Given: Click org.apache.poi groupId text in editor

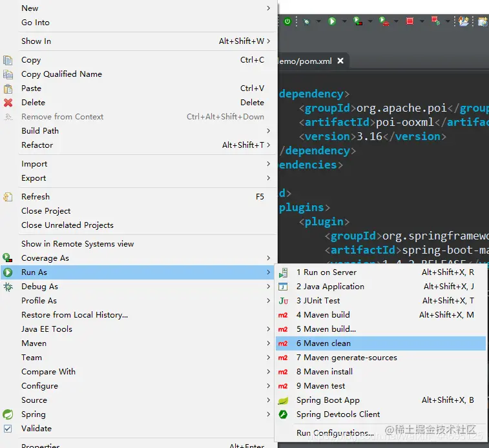Looking at the screenshot, I should pyautogui.click(x=402, y=108).
